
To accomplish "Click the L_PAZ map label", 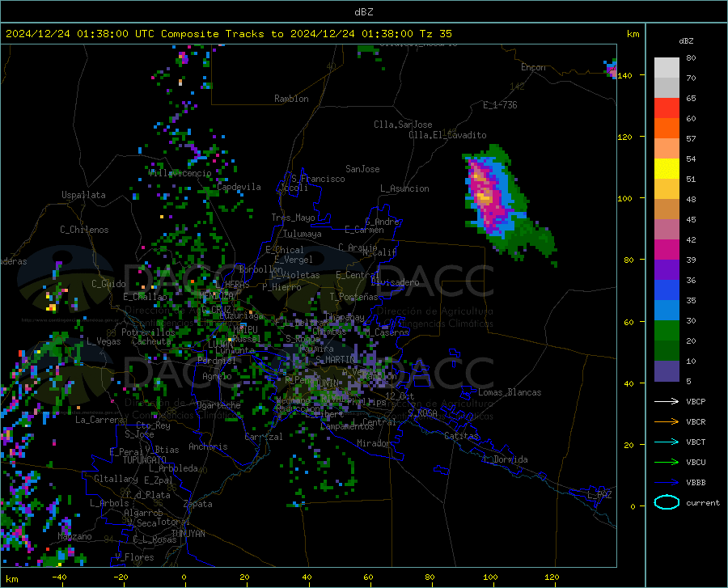I will click(x=599, y=495).
